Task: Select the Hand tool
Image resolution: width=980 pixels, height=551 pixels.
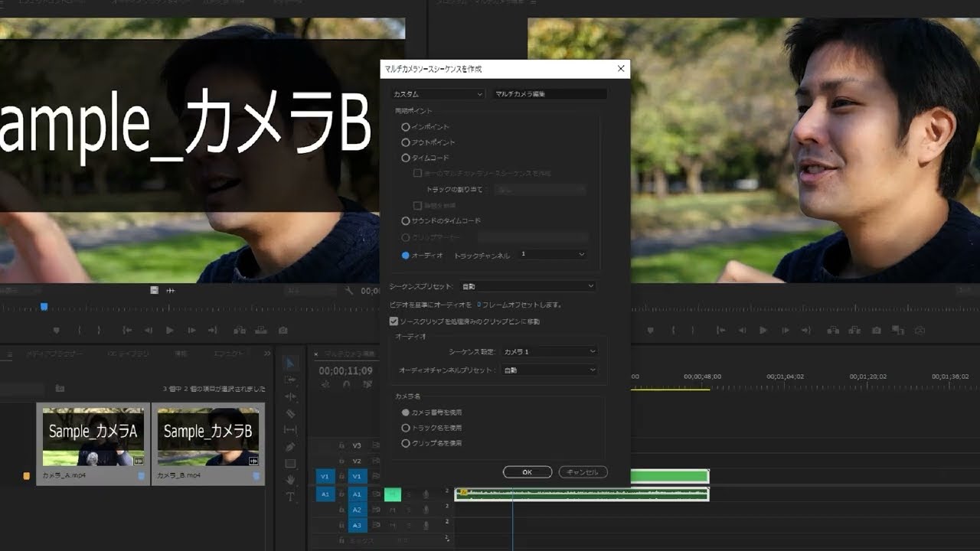Action: pyautogui.click(x=290, y=480)
